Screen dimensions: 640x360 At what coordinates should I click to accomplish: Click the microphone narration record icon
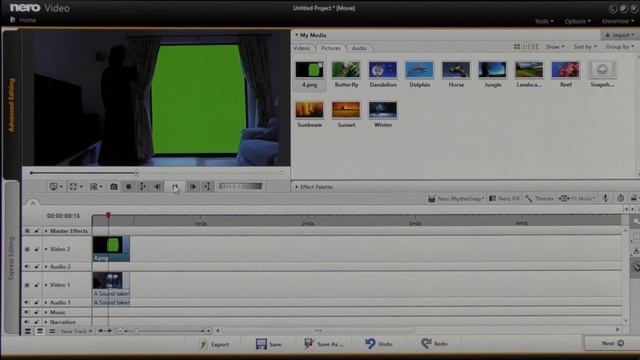coord(606,198)
